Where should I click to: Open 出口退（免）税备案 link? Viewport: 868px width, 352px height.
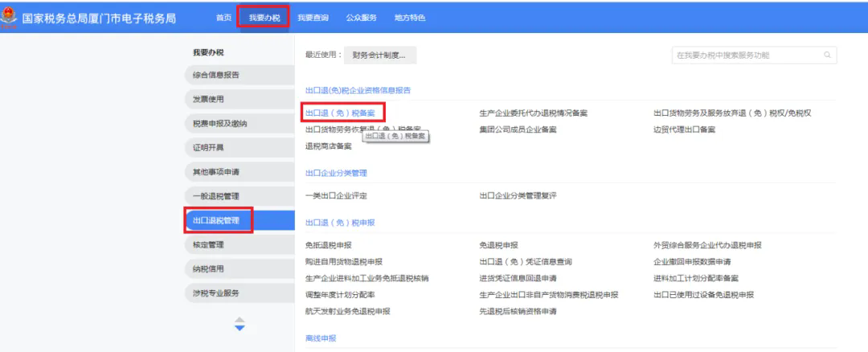(x=340, y=113)
